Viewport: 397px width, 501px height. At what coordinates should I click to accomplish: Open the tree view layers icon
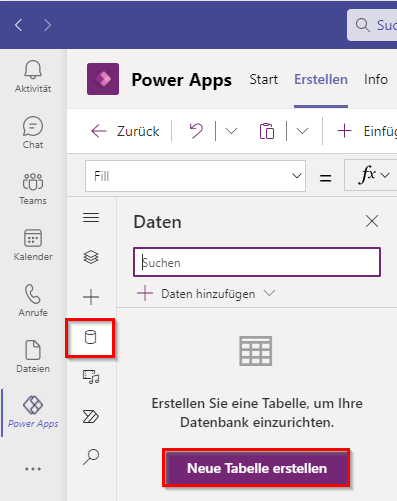(91, 257)
